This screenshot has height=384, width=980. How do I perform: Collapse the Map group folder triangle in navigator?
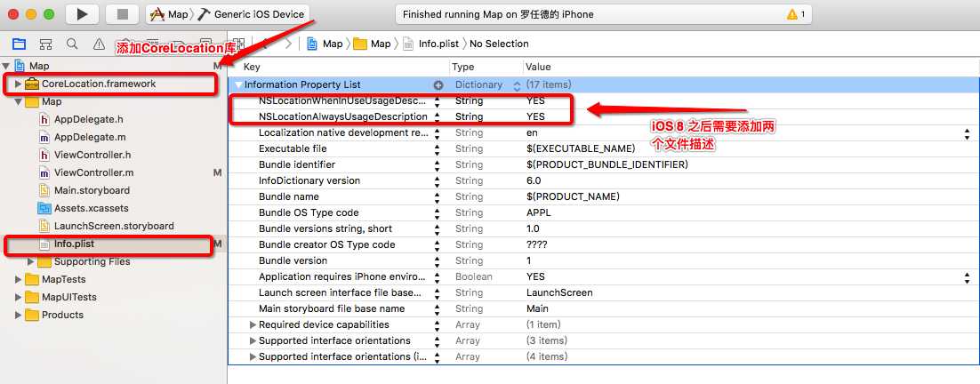18,101
